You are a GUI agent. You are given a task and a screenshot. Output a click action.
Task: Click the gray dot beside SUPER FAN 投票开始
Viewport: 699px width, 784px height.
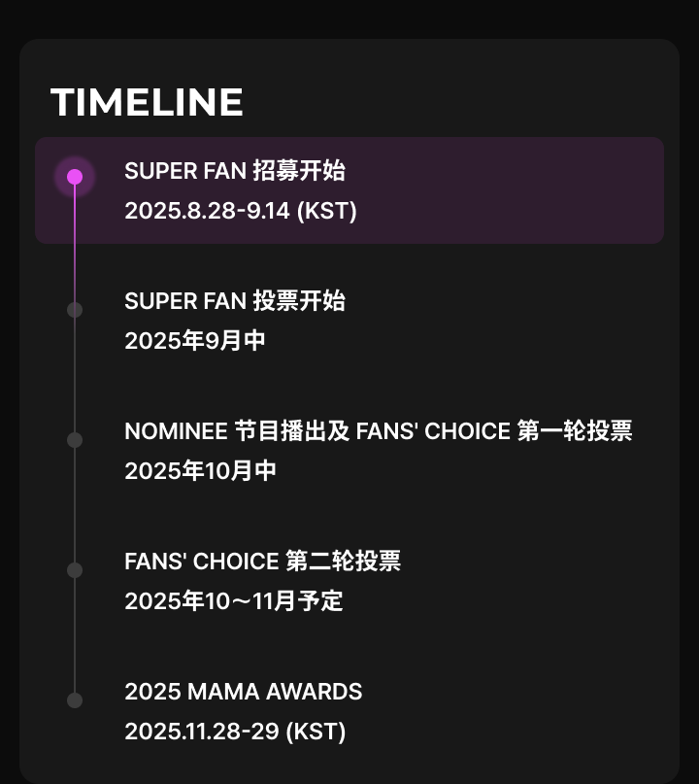tap(75, 310)
